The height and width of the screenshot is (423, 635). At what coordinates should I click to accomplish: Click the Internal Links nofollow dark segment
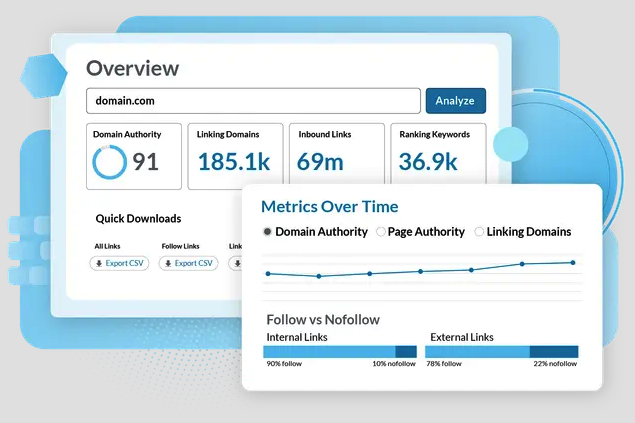(406, 351)
